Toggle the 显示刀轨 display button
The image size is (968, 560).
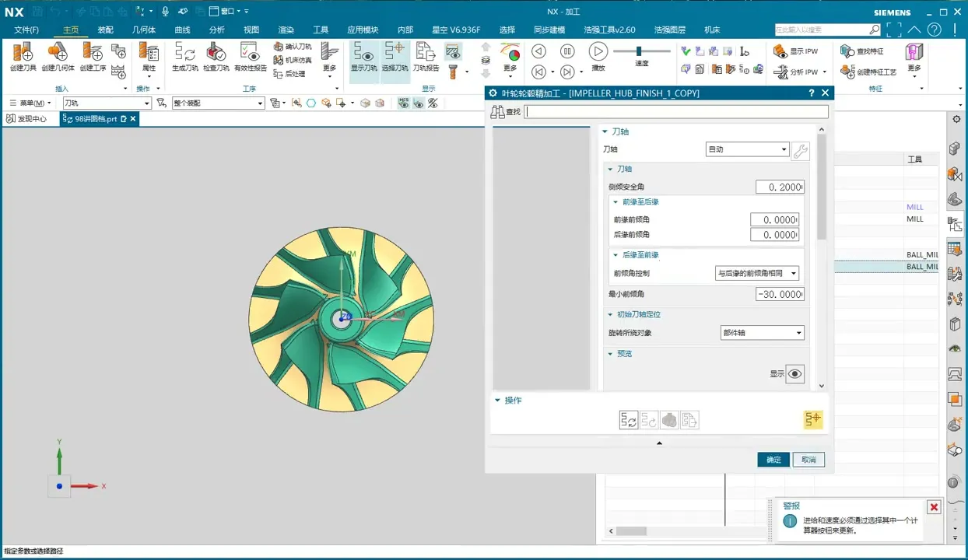point(363,55)
